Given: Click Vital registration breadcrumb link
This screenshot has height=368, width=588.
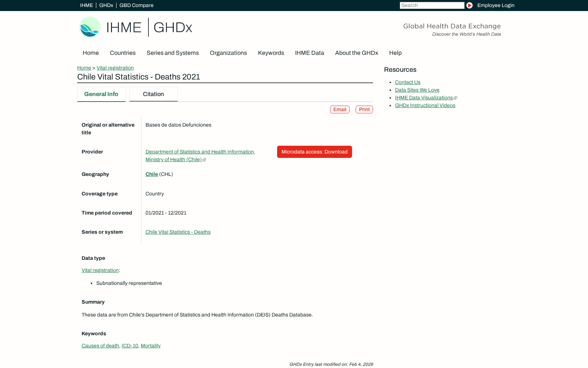Looking at the screenshot, I should pyautogui.click(x=115, y=68).
